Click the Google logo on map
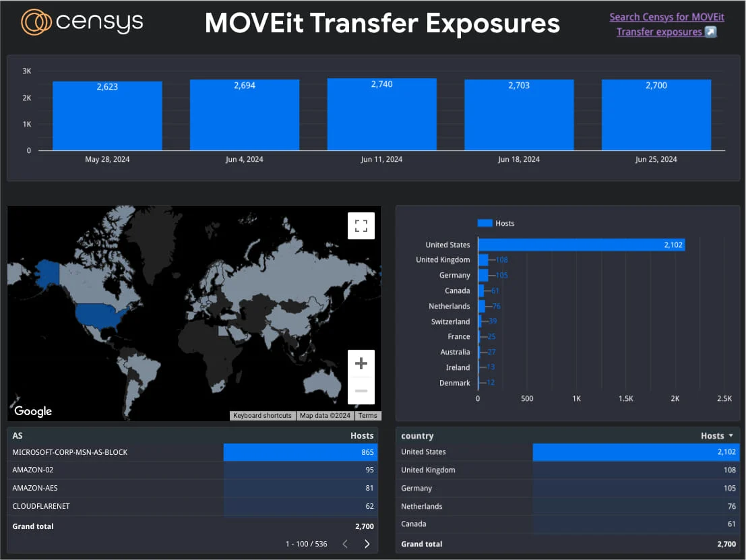 33,411
